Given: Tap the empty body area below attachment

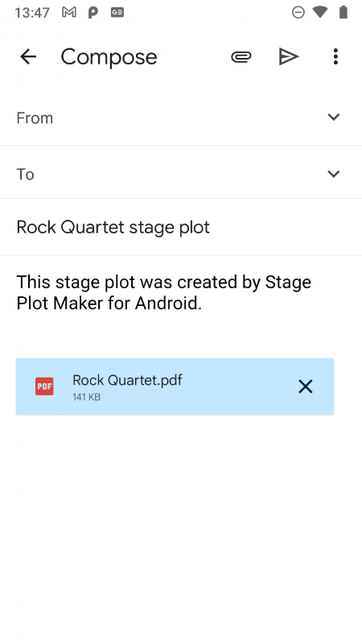Looking at the screenshot, I should coord(181,526).
